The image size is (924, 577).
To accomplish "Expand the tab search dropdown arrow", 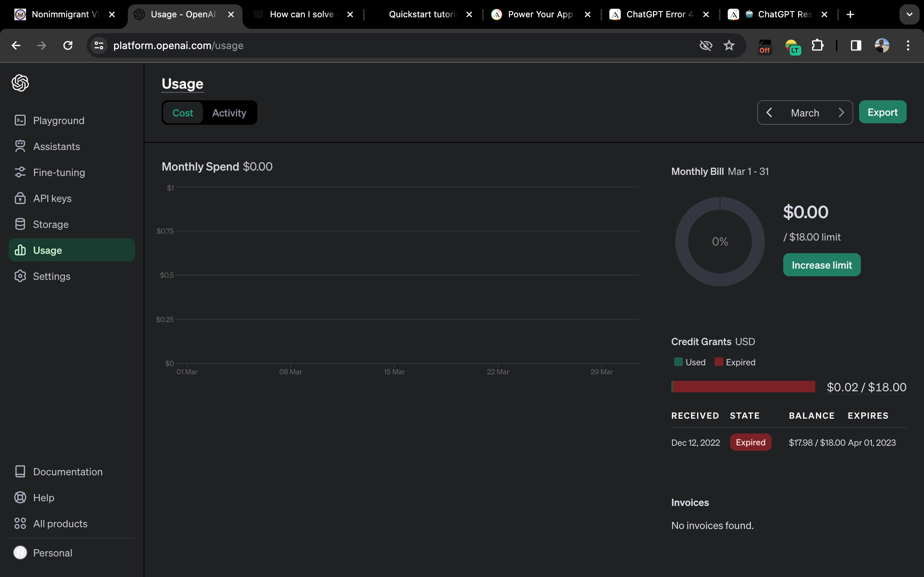I will coord(909,14).
